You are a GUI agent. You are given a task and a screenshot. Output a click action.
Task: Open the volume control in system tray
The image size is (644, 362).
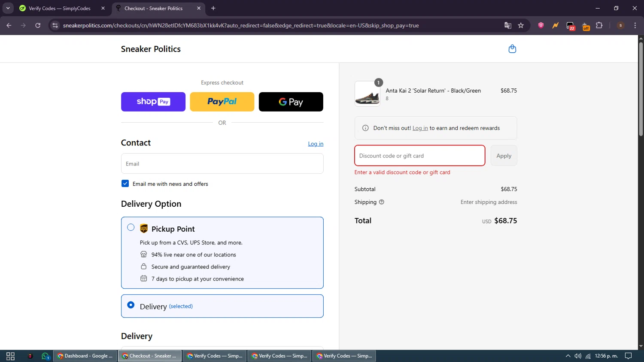(578, 356)
